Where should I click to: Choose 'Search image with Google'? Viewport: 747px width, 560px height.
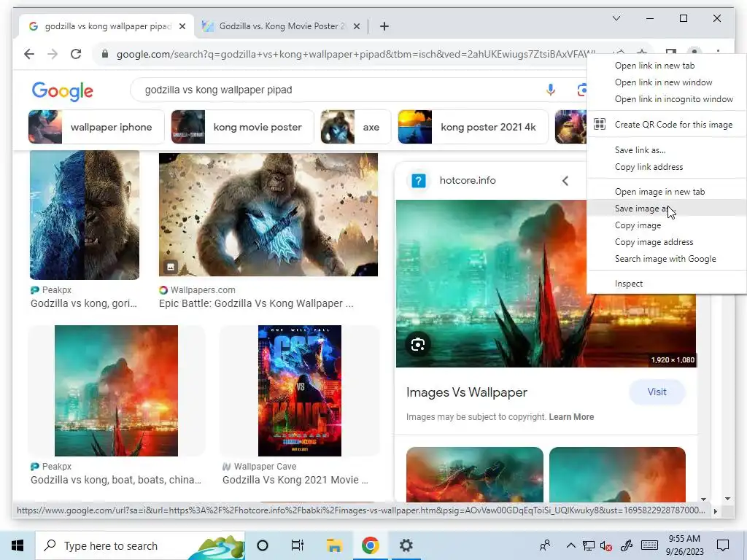[x=667, y=259]
